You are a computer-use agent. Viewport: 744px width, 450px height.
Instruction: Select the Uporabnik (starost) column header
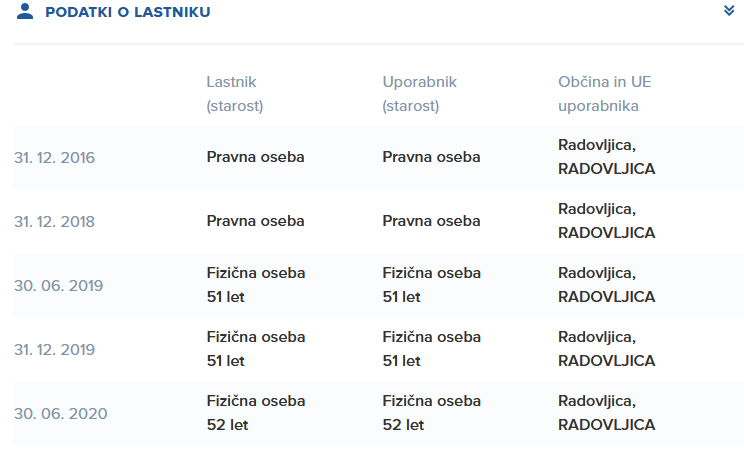(419, 94)
